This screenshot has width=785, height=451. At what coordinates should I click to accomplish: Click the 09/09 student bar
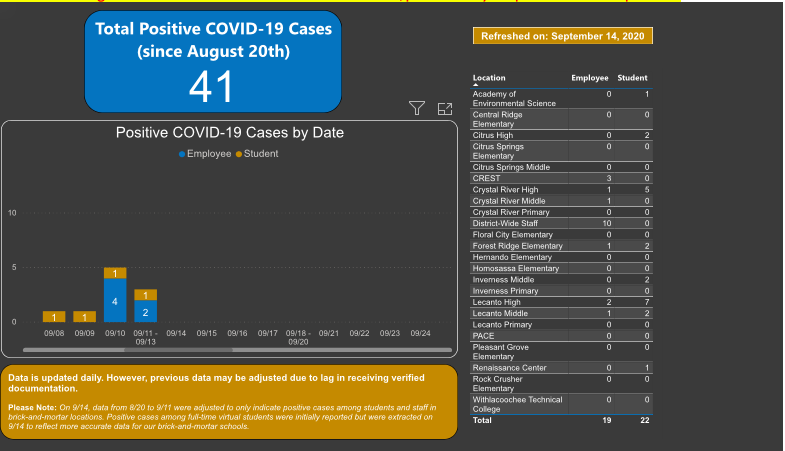[x=85, y=317]
